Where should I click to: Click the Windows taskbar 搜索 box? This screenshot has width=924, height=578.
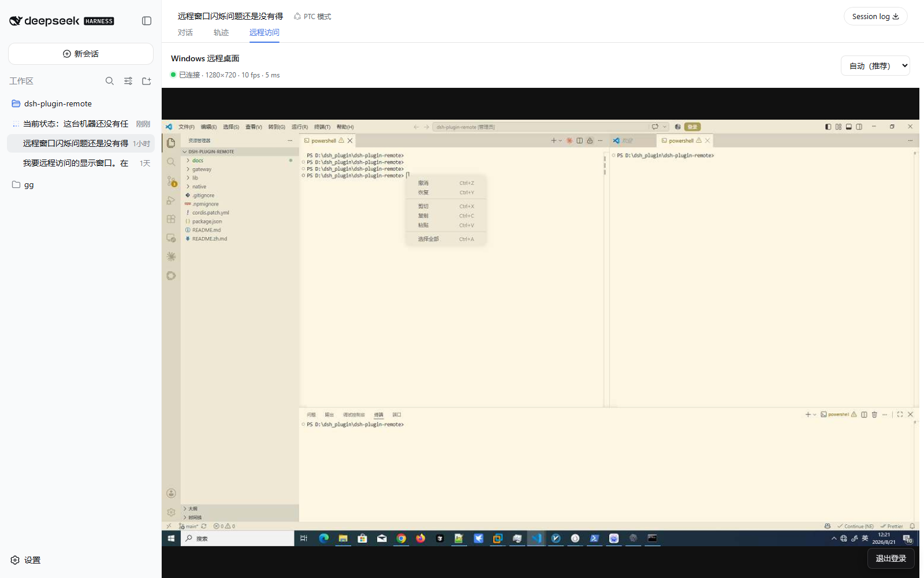click(238, 538)
